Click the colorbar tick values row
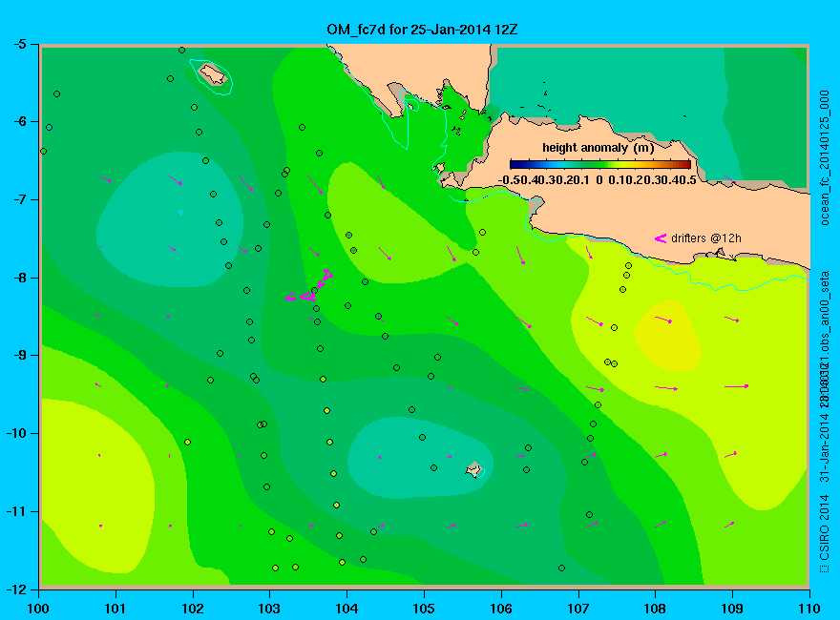The height and width of the screenshot is (620, 840). (x=598, y=180)
